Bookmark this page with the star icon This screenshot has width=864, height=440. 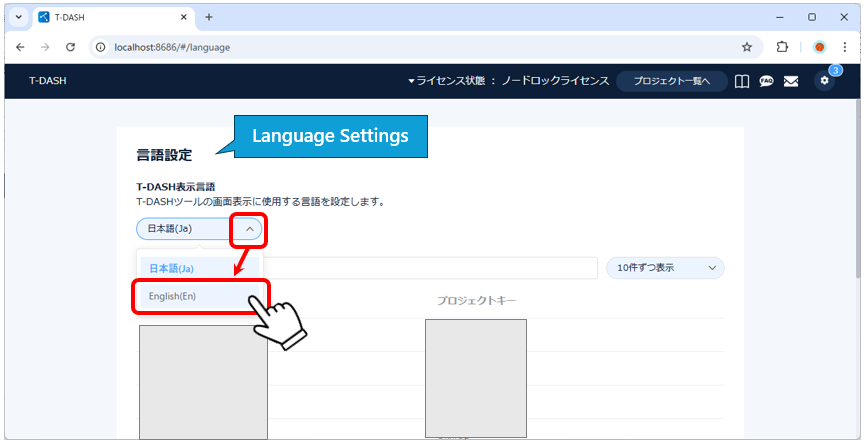click(746, 47)
